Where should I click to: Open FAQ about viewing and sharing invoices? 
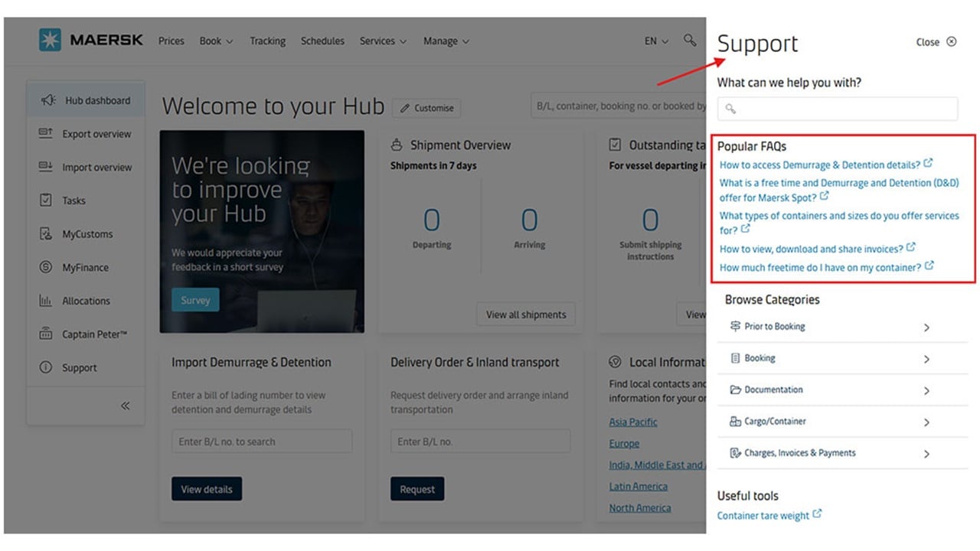pyautogui.click(x=812, y=249)
